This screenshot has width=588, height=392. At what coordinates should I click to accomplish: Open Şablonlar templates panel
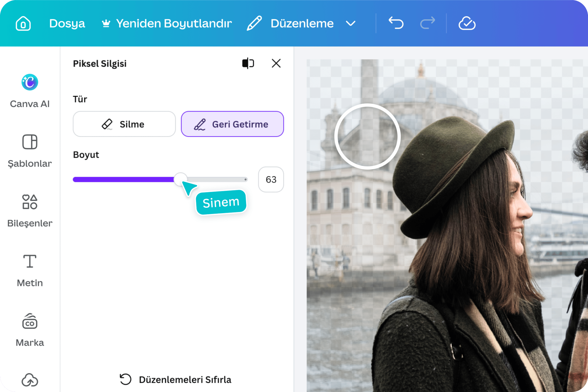point(30,151)
